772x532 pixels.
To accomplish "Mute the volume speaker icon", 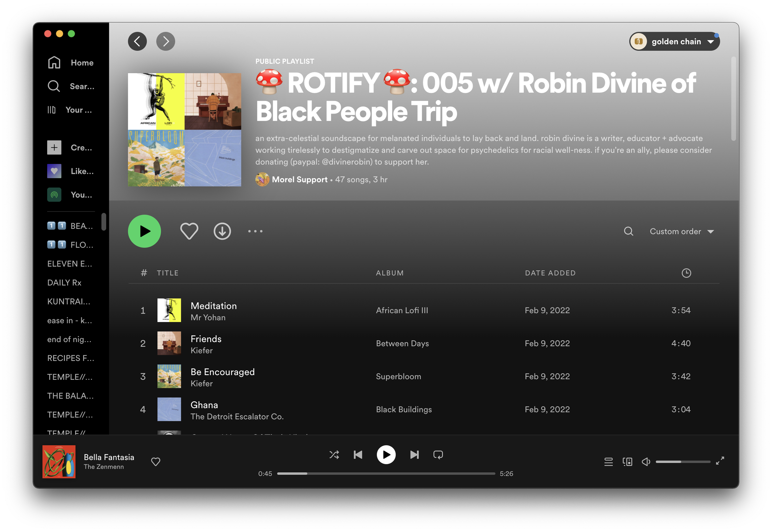I will point(646,462).
